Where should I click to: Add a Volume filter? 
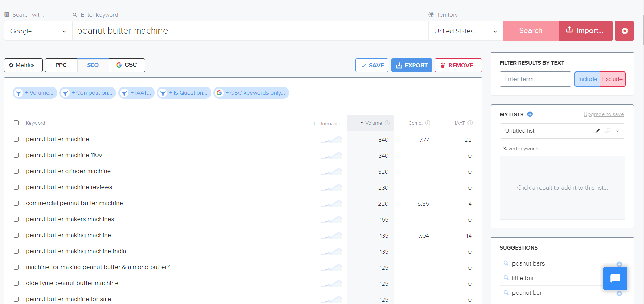(35, 93)
